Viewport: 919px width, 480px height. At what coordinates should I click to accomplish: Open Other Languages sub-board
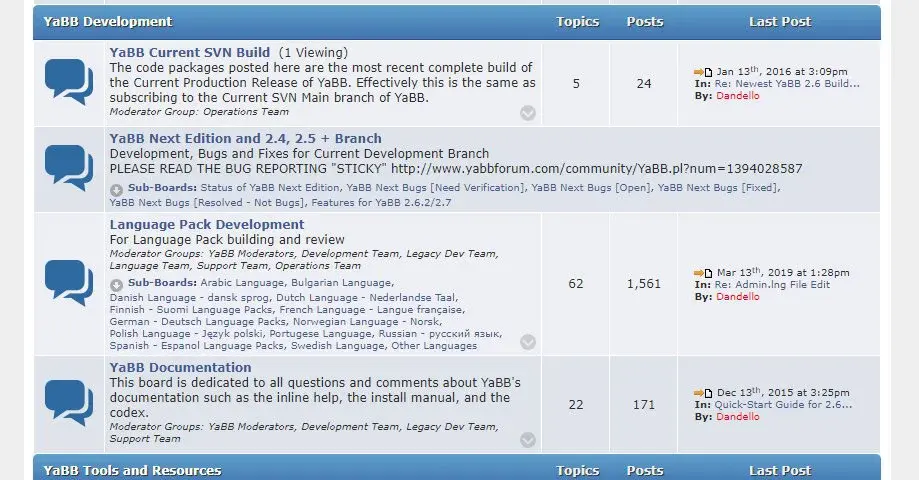[434, 346]
